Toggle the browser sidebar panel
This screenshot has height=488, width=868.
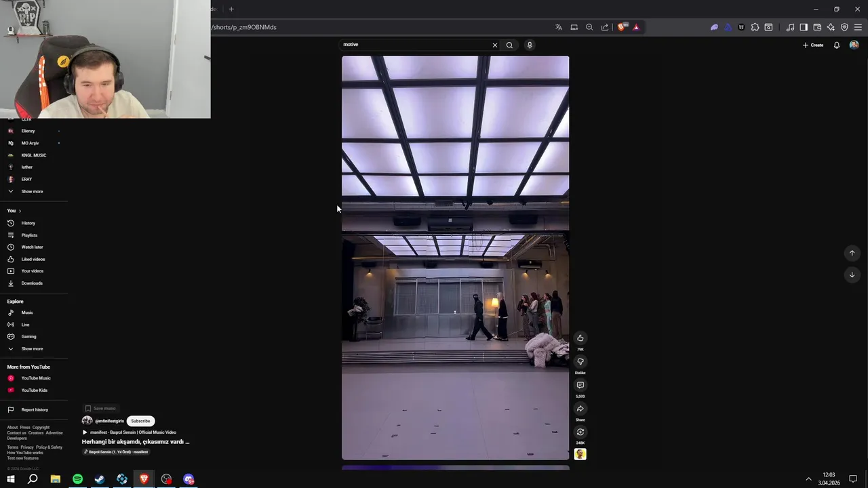coord(804,27)
